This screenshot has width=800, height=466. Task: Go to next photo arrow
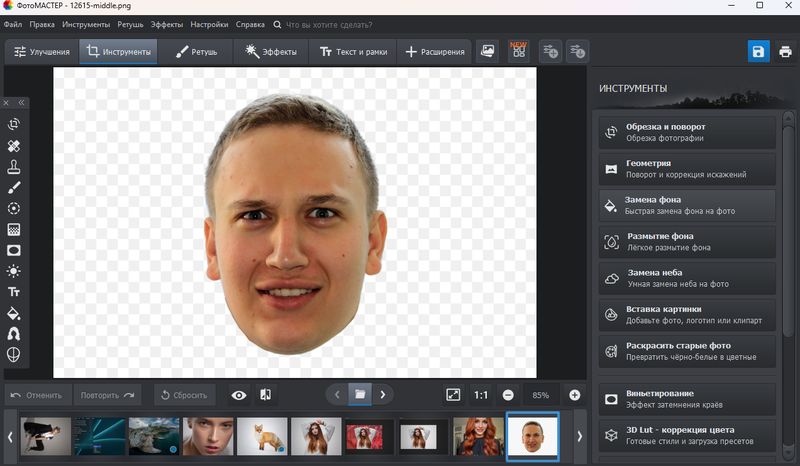coord(383,395)
